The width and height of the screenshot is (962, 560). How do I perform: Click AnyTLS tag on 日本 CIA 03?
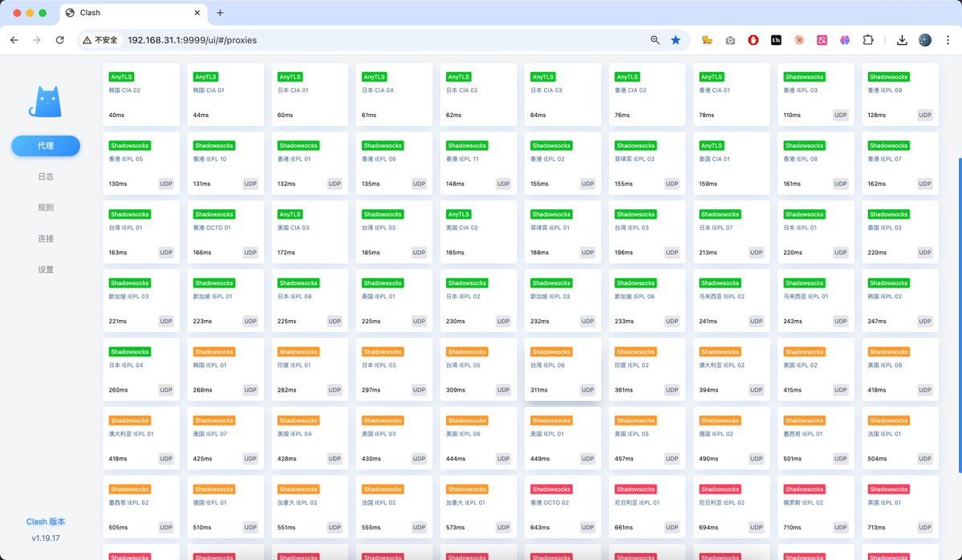point(543,77)
